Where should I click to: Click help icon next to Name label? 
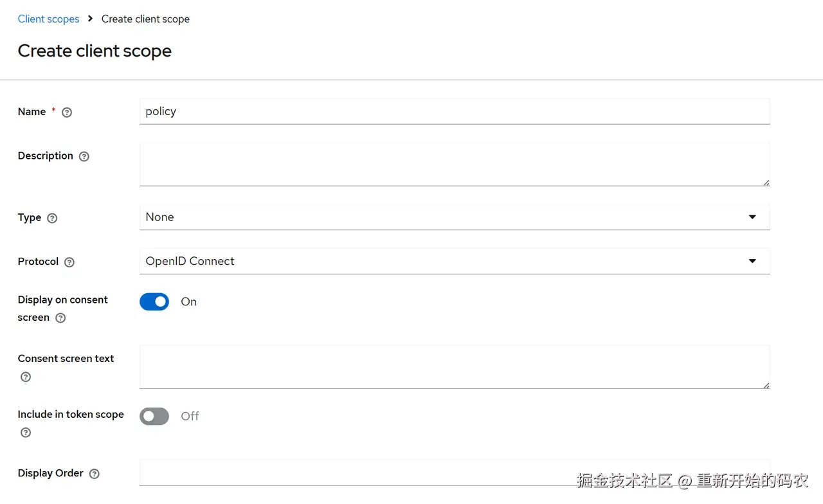(67, 113)
